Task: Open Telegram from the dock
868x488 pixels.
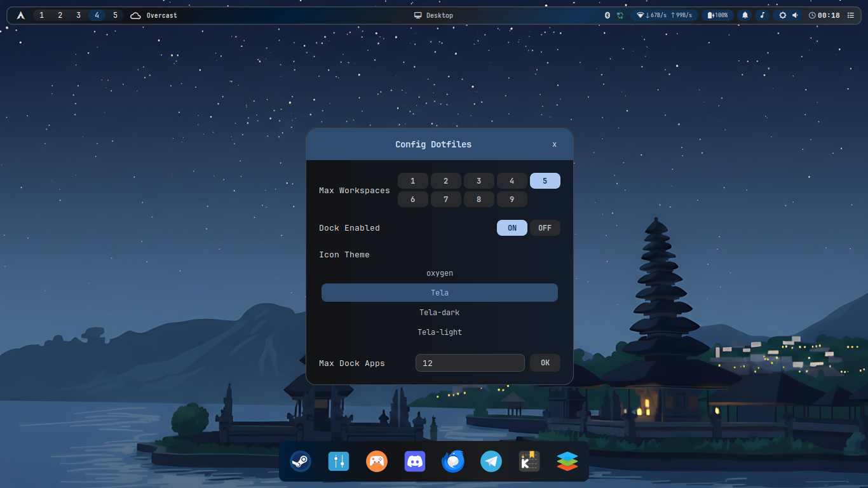Action: (491, 461)
